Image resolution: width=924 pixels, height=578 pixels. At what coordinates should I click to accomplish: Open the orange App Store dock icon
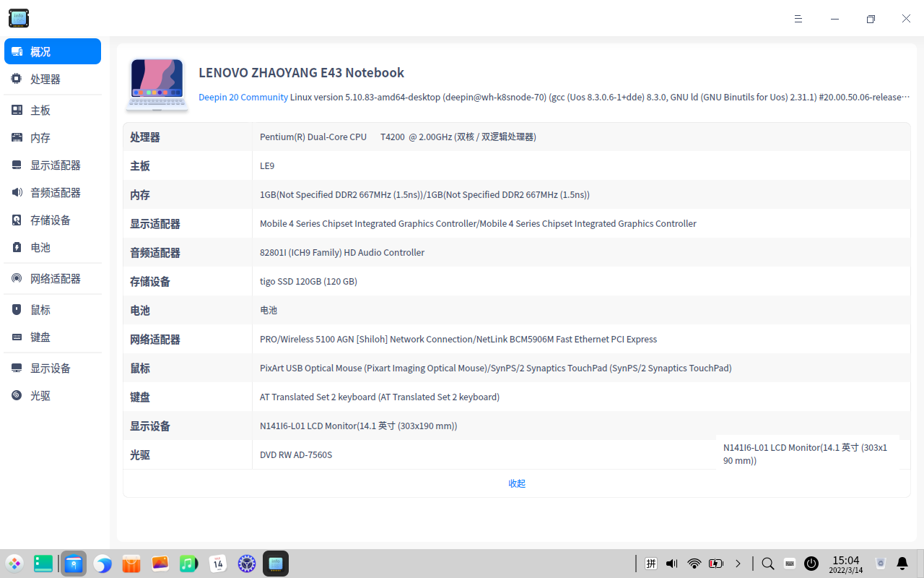coord(131,564)
